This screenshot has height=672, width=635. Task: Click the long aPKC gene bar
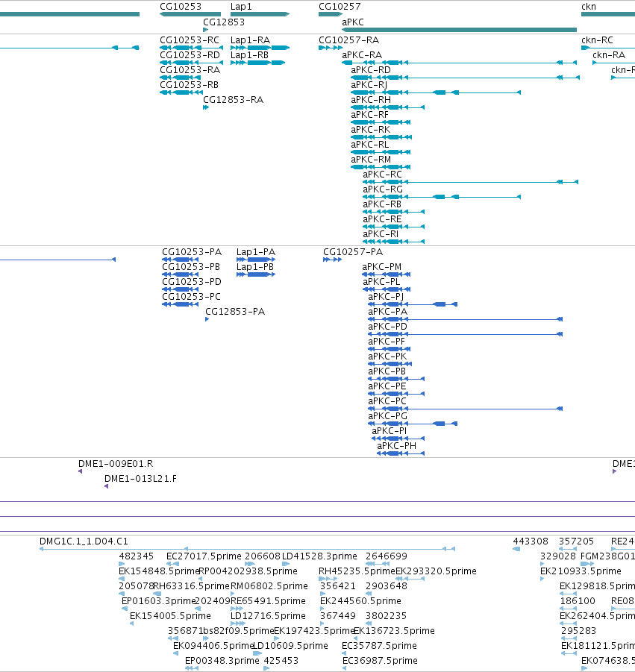[459, 30]
